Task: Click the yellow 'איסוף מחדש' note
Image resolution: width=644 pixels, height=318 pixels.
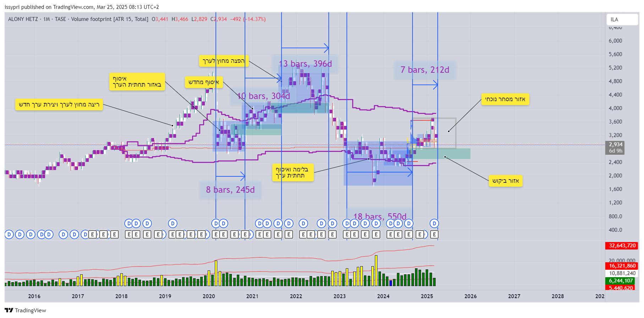Action: tap(204, 82)
